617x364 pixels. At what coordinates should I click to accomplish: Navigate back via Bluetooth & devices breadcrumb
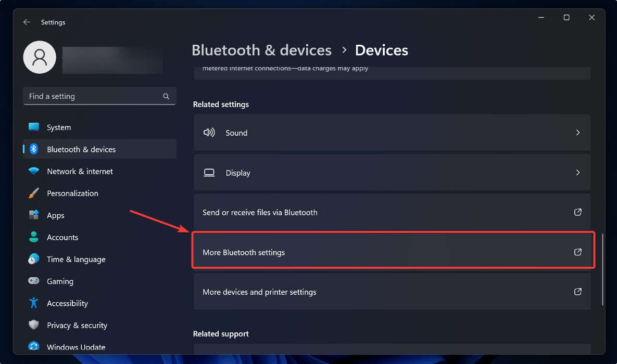click(x=262, y=50)
